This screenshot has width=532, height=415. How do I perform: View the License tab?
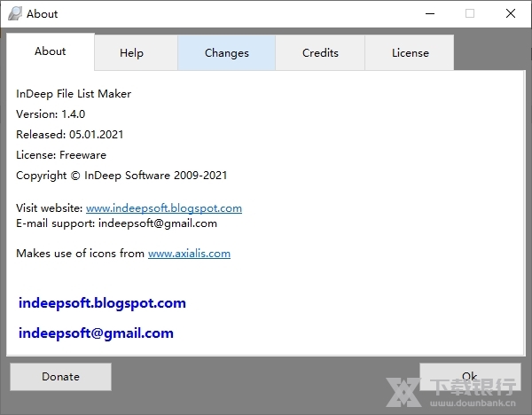410,52
